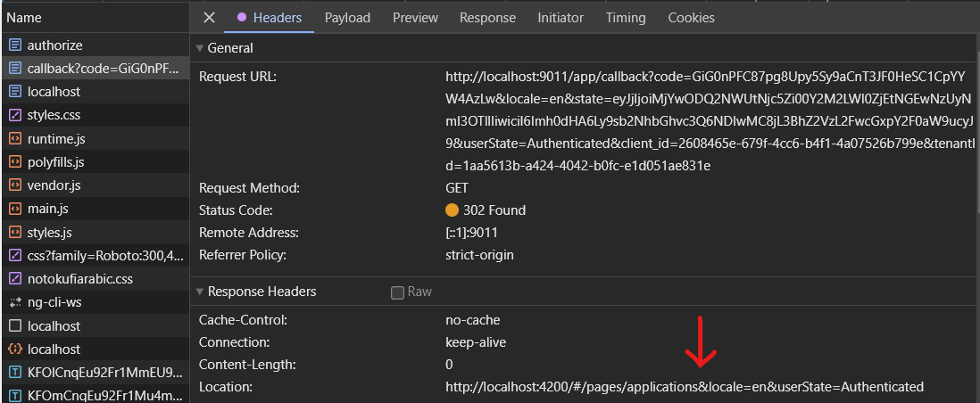Select the vendor.js script entry
The width and height of the screenshot is (980, 403).
pos(95,185)
